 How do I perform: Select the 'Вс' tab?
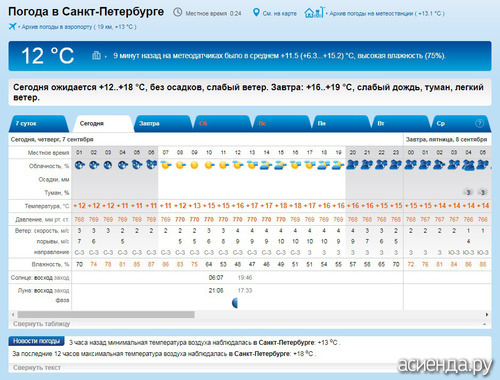(281, 123)
